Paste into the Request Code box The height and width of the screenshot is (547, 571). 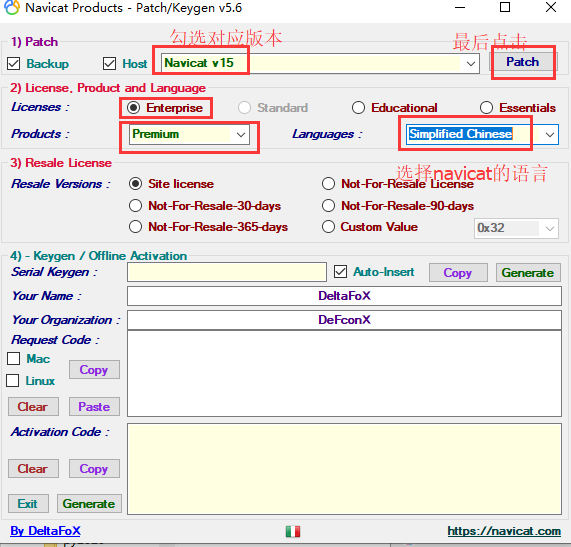(94, 406)
